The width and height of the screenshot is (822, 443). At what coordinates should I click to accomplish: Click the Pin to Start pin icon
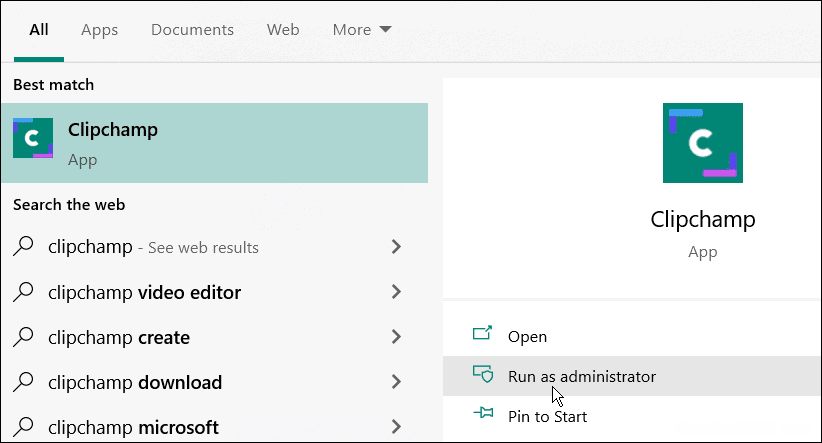pyautogui.click(x=483, y=413)
